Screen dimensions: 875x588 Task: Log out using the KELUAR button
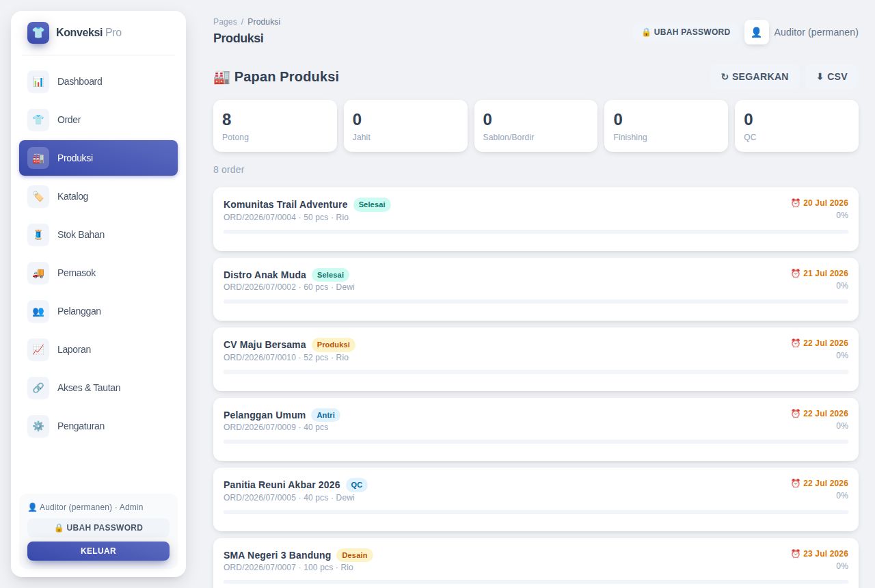coord(98,551)
